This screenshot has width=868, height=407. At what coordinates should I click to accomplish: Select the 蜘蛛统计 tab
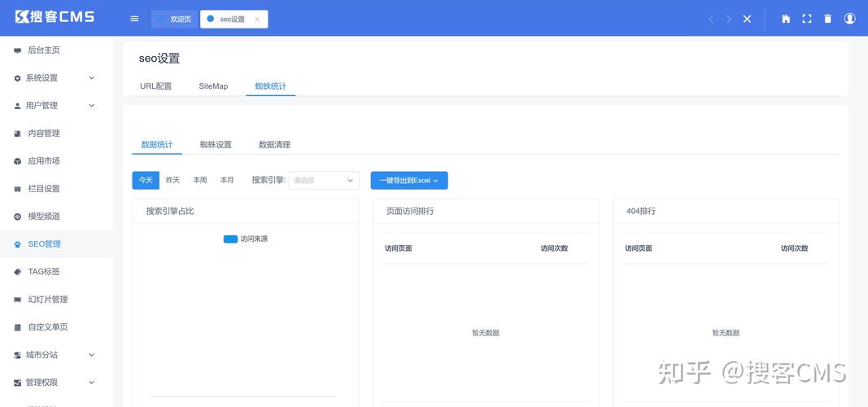tap(271, 86)
